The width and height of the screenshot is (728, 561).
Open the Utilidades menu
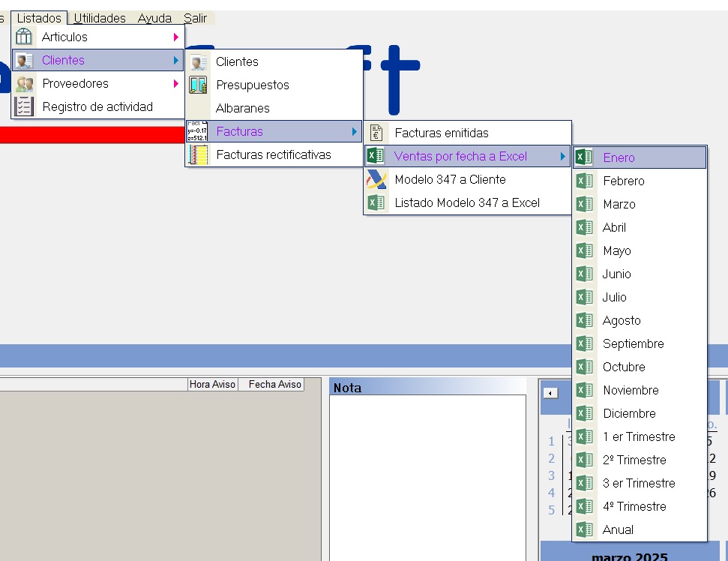click(x=100, y=18)
